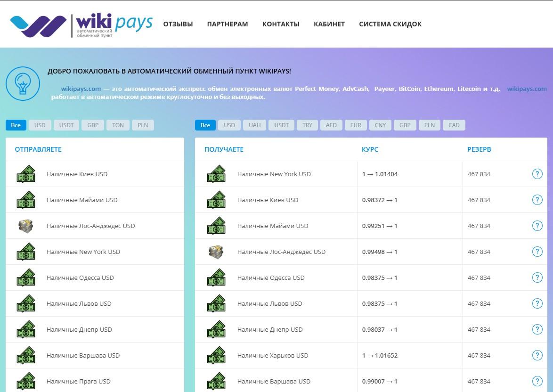Image resolution: width=553 pixels, height=392 pixels.
Task: Select send option Наличные Киев USD
Action: click(x=95, y=174)
